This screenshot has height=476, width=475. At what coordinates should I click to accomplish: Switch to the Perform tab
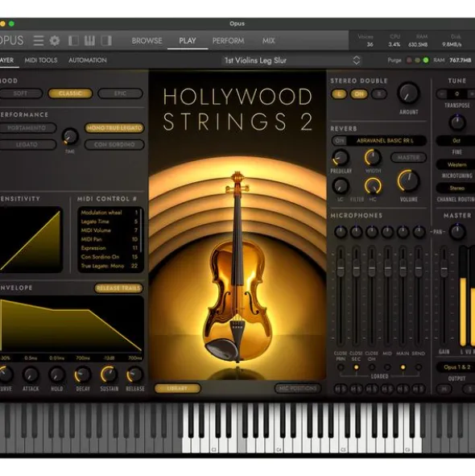(x=229, y=41)
